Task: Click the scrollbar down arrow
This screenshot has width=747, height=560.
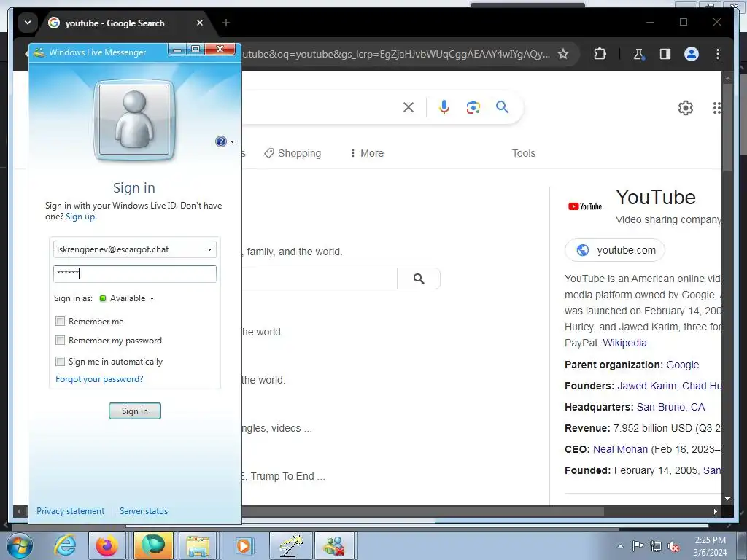Action: (x=727, y=499)
